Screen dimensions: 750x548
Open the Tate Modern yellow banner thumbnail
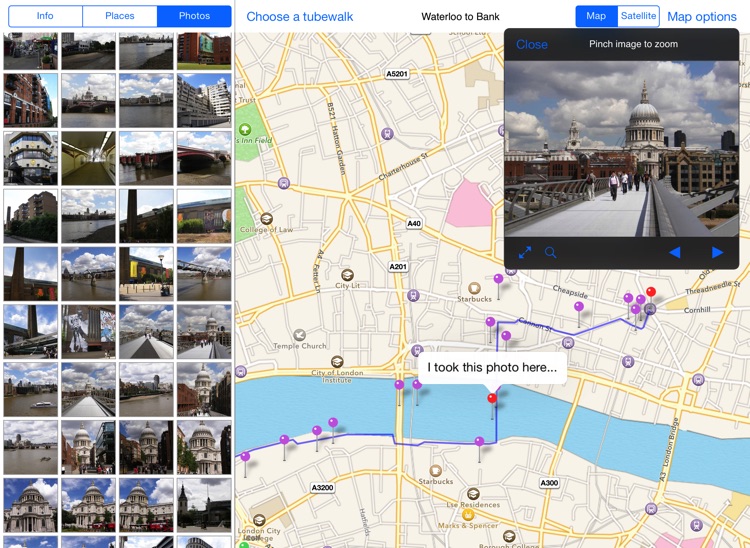click(146, 274)
